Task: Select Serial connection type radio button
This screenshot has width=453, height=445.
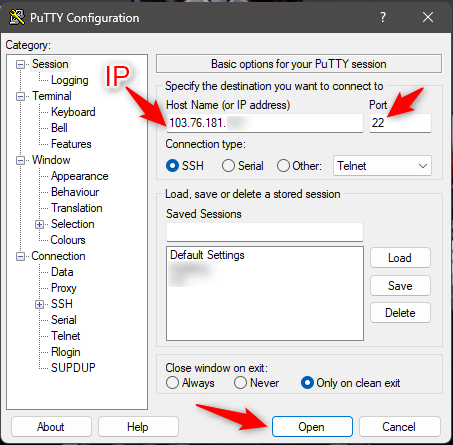Action: coord(228,166)
